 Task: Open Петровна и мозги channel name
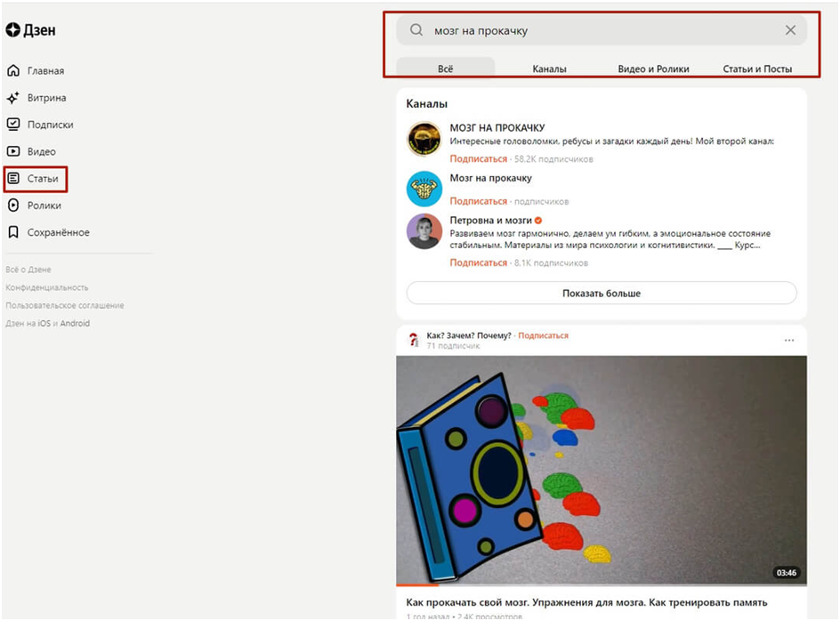point(490,221)
